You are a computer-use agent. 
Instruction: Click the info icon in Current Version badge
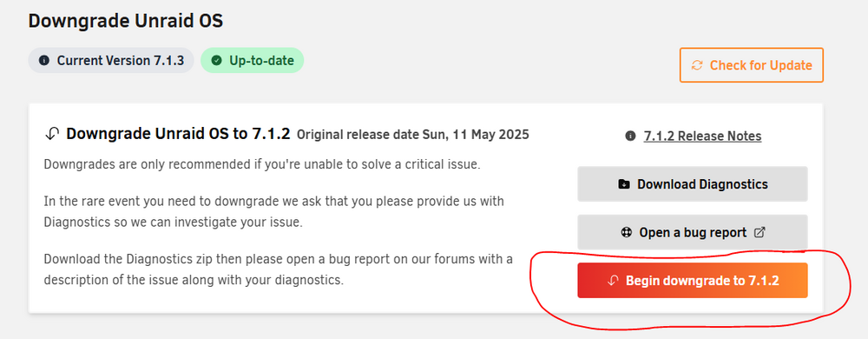[44, 60]
